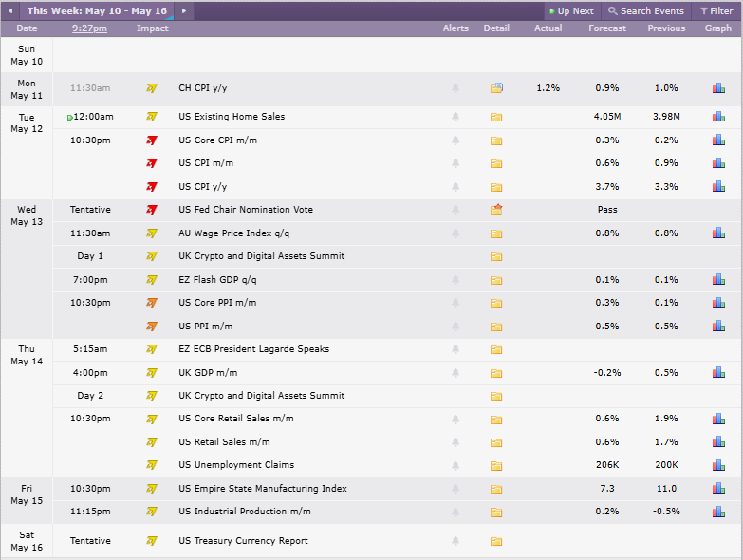This screenshot has width=743, height=560.
Task: View graph for UK GDP m/m
Action: pos(718,373)
